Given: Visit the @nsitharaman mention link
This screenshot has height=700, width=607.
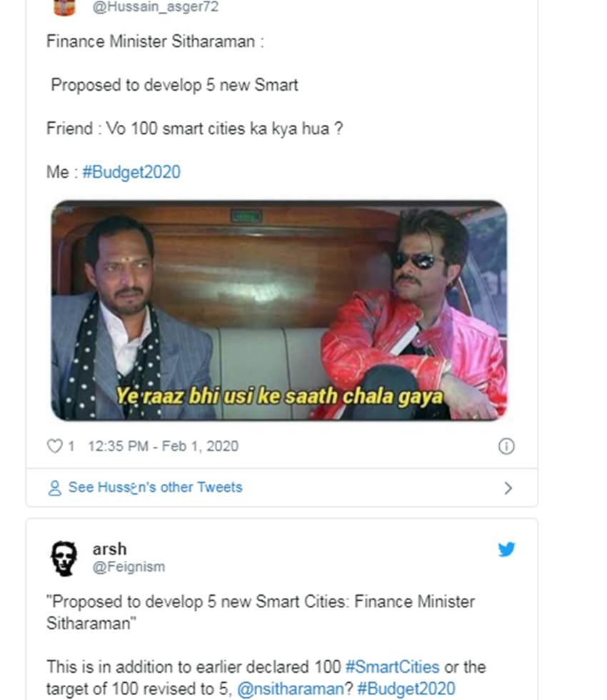Looking at the screenshot, I should [291, 689].
